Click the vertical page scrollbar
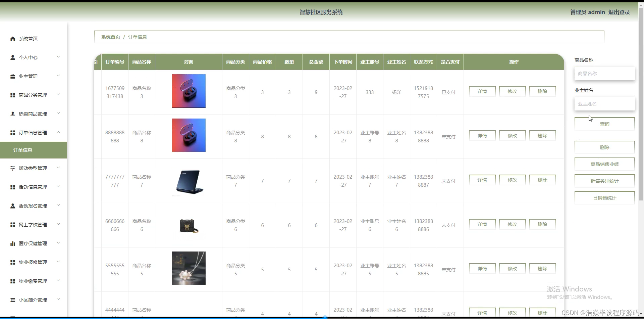This screenshot has height=319, width=644. 641,104
